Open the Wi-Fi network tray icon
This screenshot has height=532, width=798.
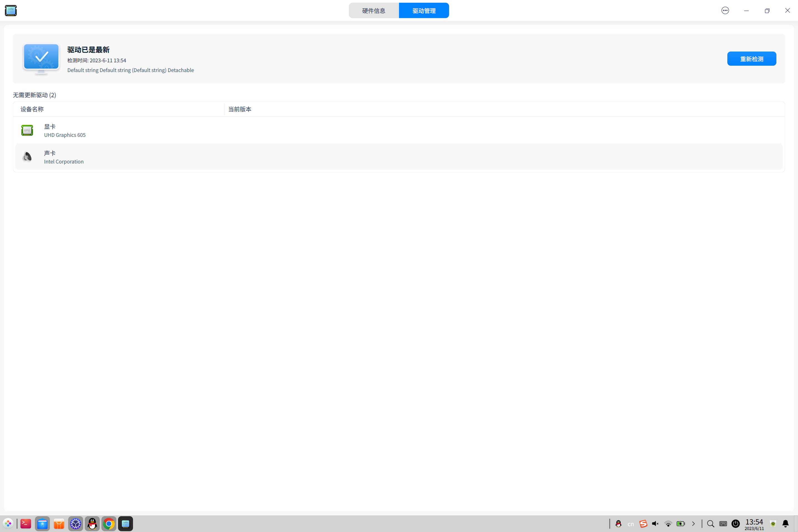(x=668, y=523)
